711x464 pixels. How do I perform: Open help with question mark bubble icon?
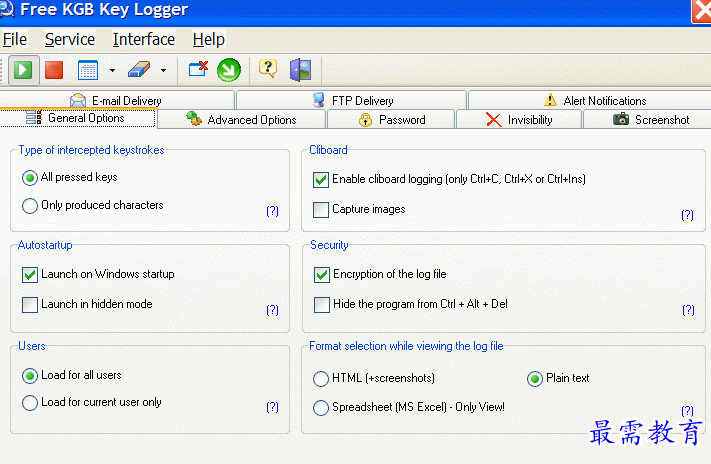tap(268, 69)
